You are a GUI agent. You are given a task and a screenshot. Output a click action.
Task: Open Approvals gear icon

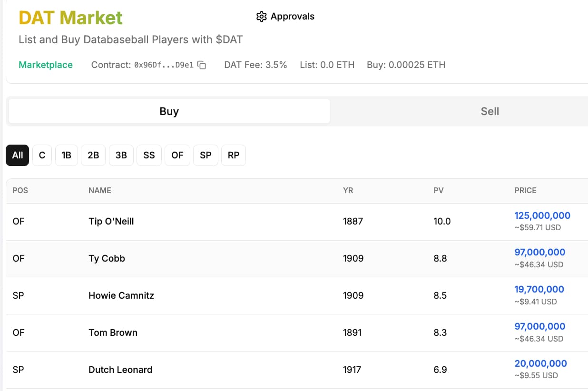coord(261,17)
